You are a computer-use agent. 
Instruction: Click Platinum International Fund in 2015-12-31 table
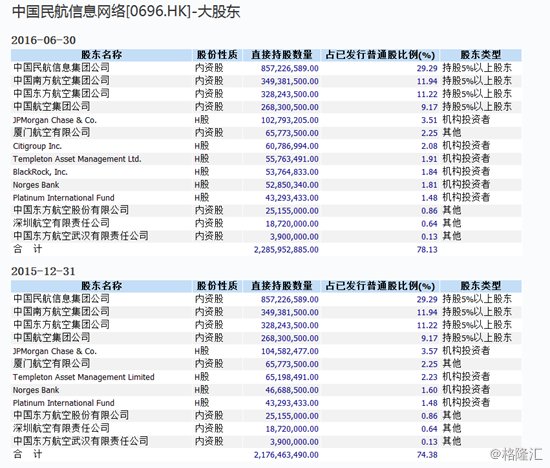point(63,403)
